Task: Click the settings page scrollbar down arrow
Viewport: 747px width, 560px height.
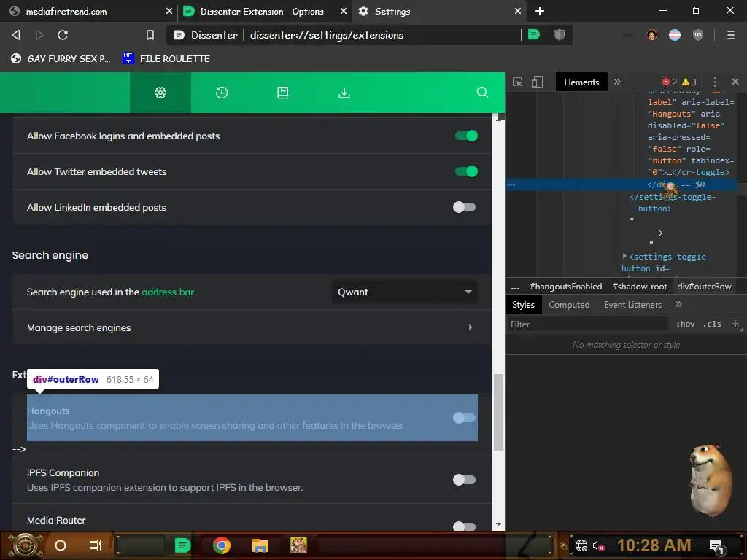Action: tap(498, 524)
